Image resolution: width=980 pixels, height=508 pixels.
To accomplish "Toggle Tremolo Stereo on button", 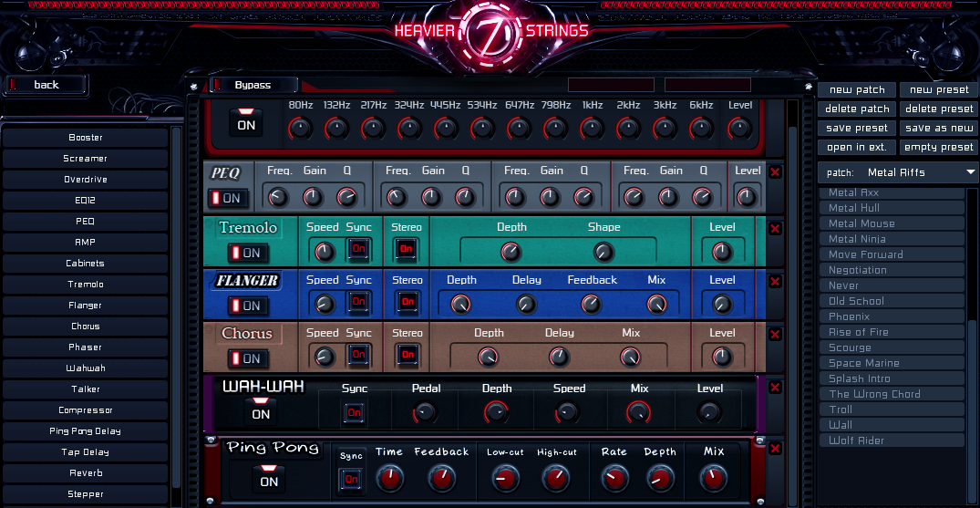I will pyautogui.click(x=407, y=249).
